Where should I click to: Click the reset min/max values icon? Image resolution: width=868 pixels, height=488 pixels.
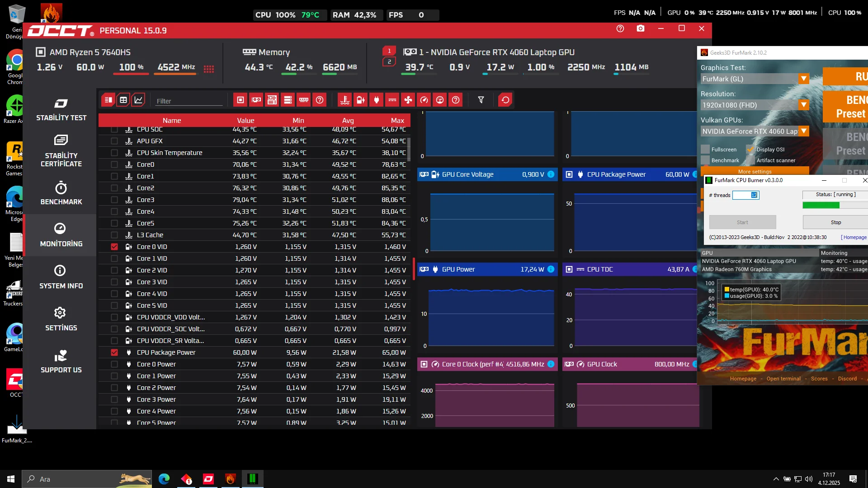click(505, 100)
